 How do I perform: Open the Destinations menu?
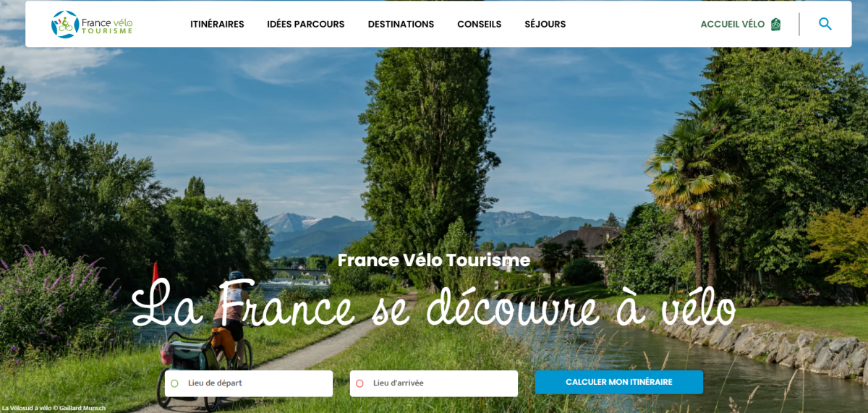click(401, 24)
